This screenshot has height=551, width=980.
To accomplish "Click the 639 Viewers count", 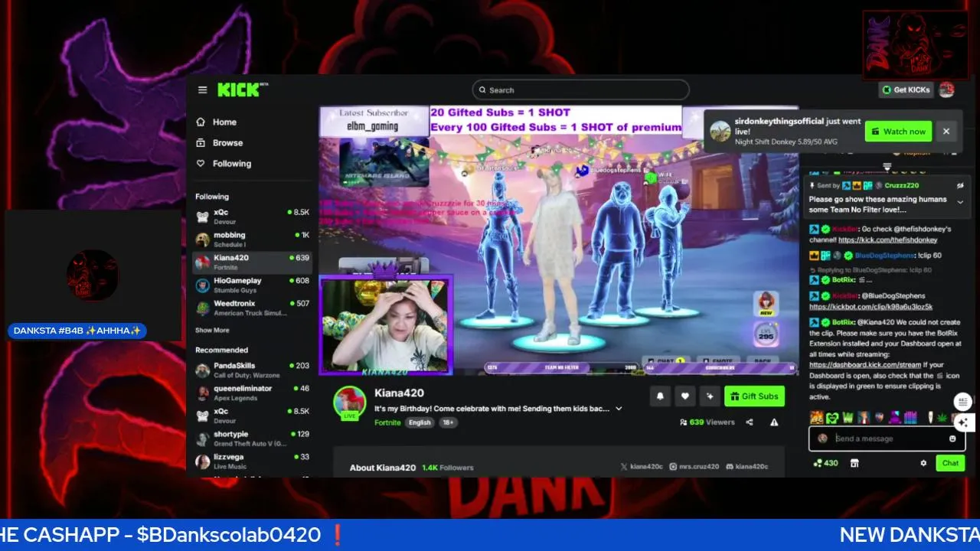I will coord(707,422).
